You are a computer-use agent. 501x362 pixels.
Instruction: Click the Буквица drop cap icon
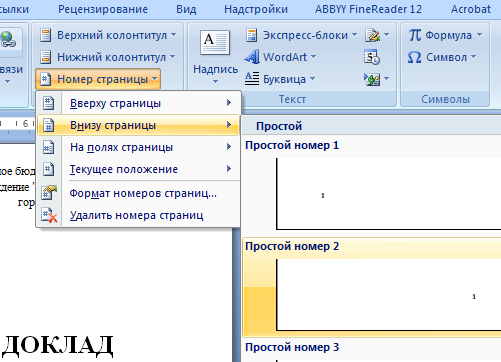point(252,79)
